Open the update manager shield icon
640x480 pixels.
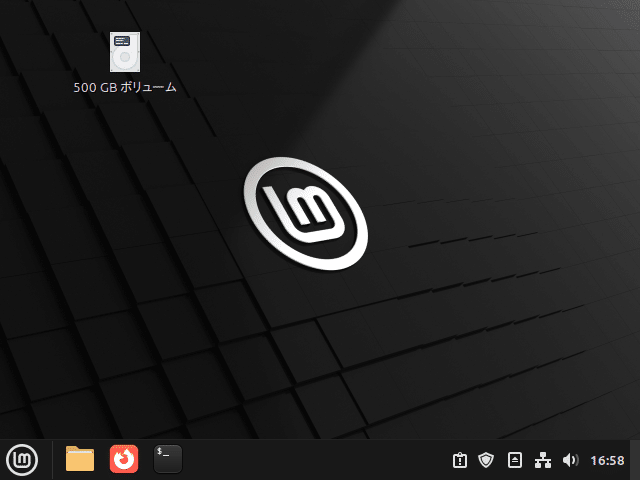[x=486, y=460]
